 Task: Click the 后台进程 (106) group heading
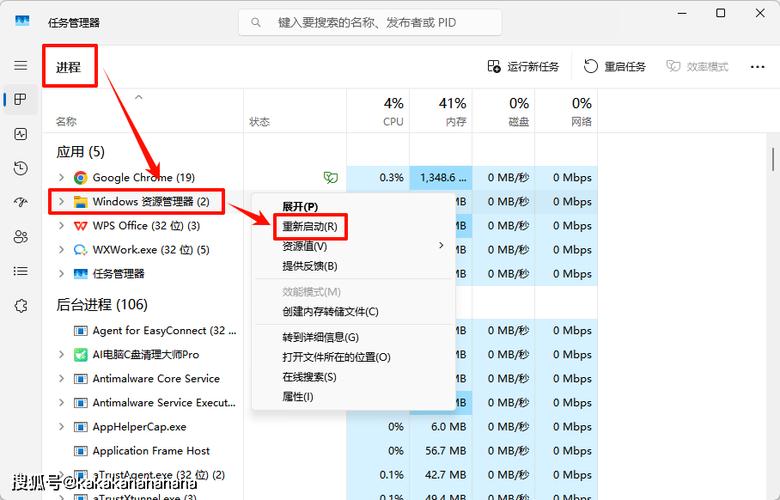click(102, 304)
